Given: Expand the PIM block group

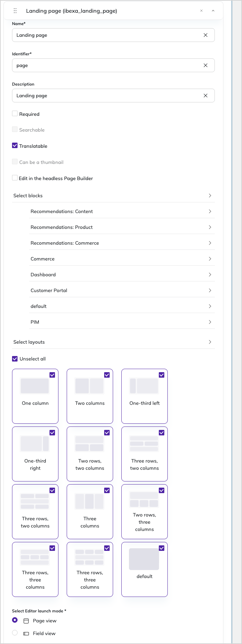Looking at the screenshot, I should point(122,322).
